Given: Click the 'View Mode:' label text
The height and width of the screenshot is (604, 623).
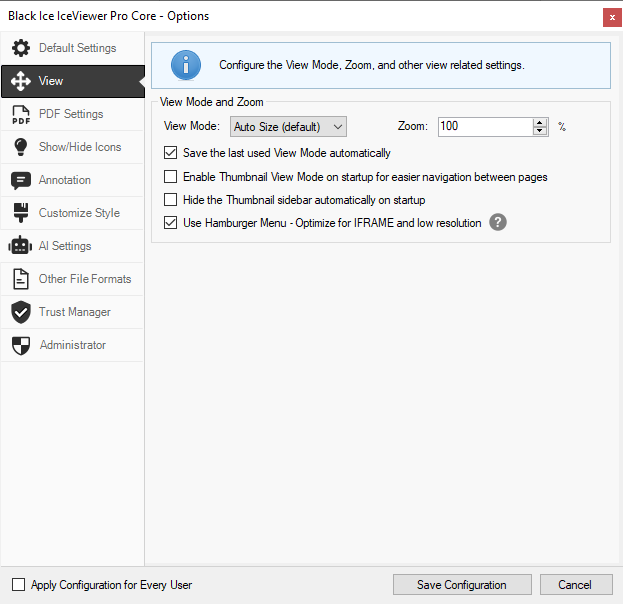Looking at the screenshot, I should tap(192, 126).
